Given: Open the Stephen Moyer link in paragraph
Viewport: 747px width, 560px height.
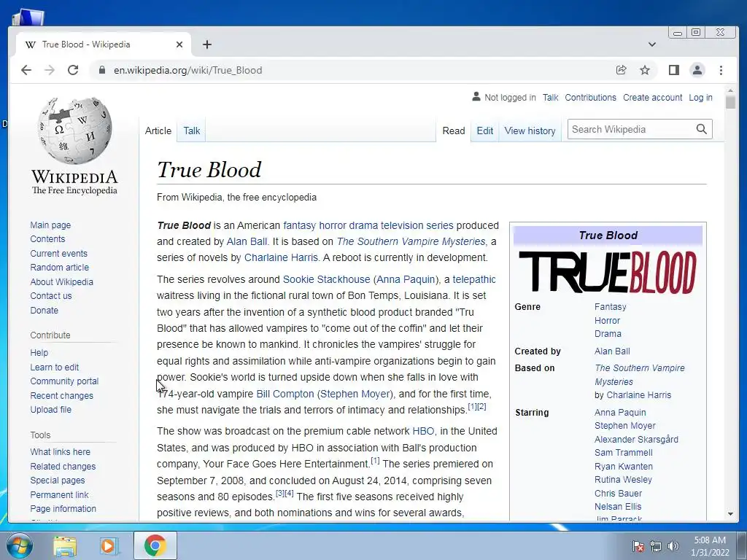Looking at the screenshot, I should point(355,394).
